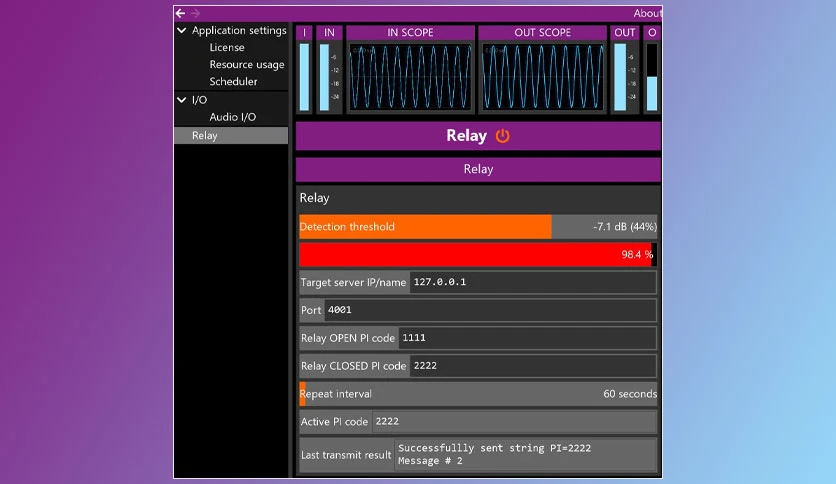
Task: Toggle the Relay power icon
Action: 502,136
